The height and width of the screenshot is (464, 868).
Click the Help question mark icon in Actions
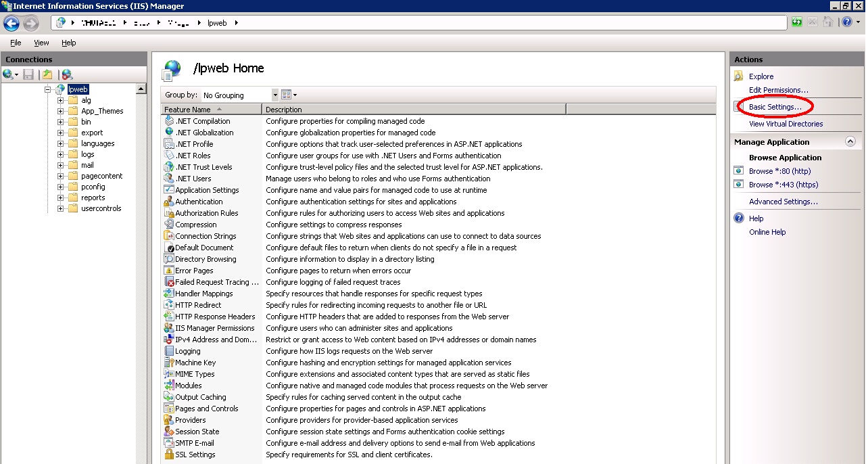pos(739,218)
